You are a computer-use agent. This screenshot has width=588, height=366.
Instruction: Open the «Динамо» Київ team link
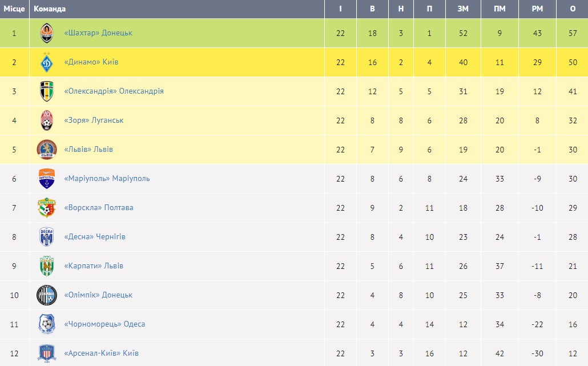(91, 62)
